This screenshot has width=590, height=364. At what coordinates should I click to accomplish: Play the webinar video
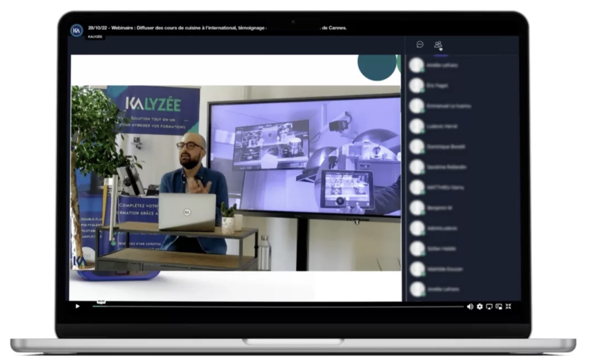point(77,306)
